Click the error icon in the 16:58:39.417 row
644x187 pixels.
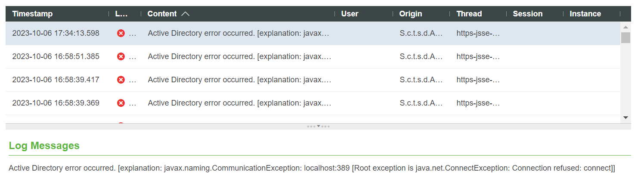[121, 80]
